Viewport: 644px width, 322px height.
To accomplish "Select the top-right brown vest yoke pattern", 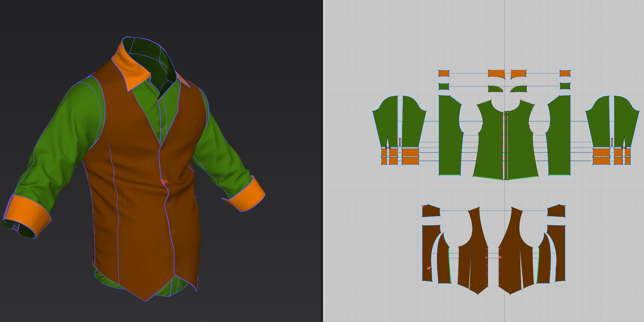I will point(557,211).
